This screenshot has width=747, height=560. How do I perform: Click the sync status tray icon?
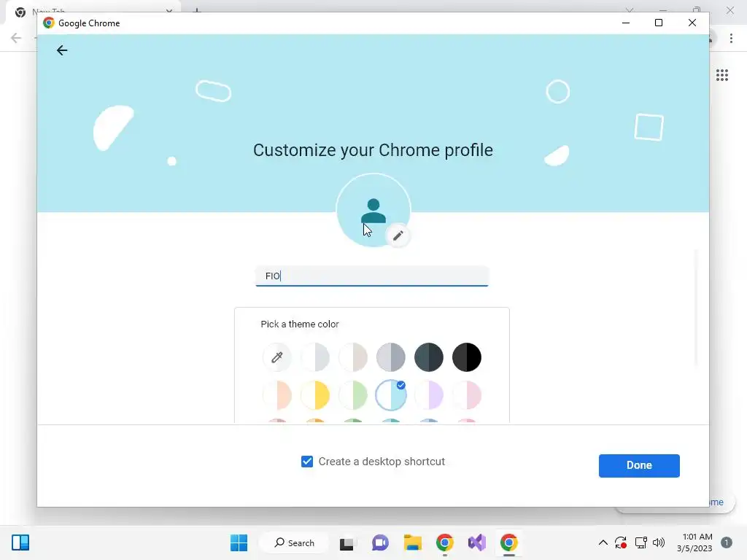(620, 542)
